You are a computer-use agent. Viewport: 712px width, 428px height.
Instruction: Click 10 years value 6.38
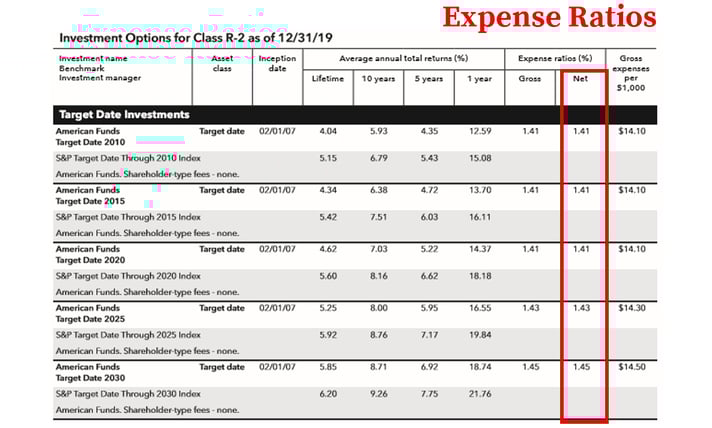pos(379,190)
